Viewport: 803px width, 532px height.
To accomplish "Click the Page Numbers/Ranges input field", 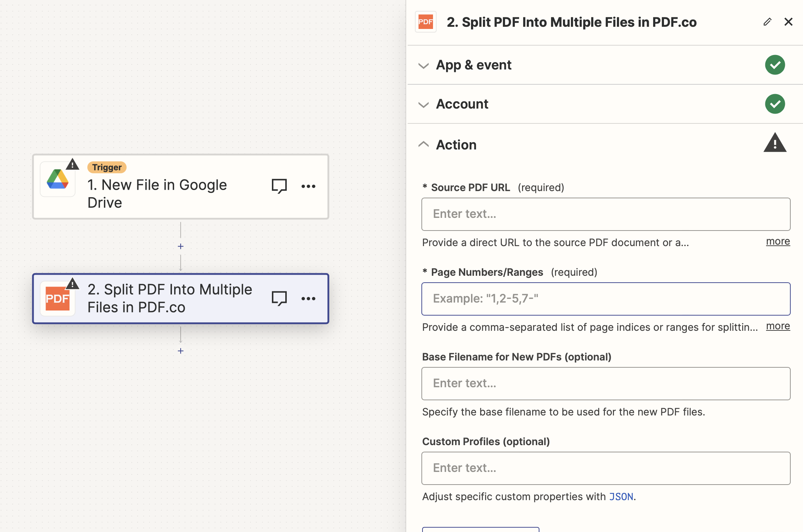I will tap(605, 299).
